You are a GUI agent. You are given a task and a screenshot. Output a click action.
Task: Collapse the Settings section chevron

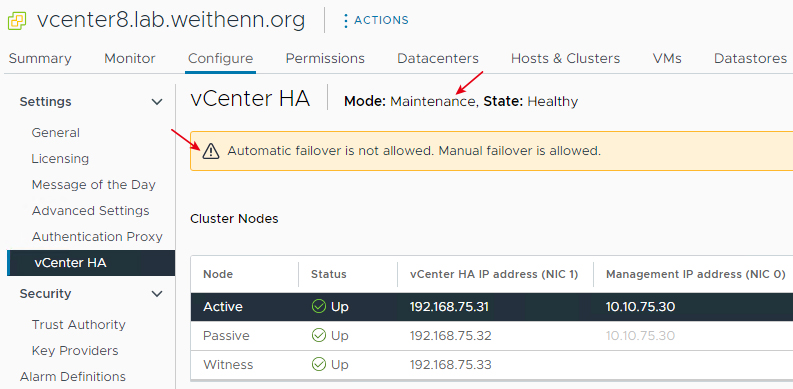click(157, 102)
